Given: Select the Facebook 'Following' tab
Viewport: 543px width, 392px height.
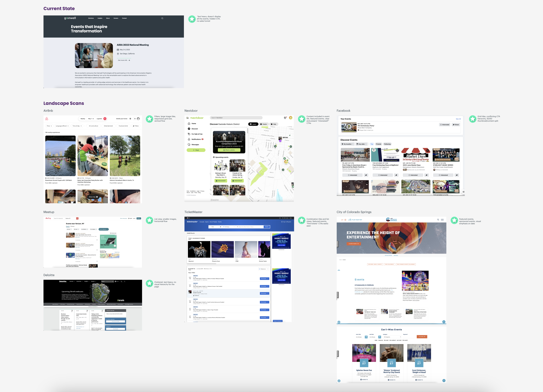Looking at the screenshot, I should click(x=387, y=144).
